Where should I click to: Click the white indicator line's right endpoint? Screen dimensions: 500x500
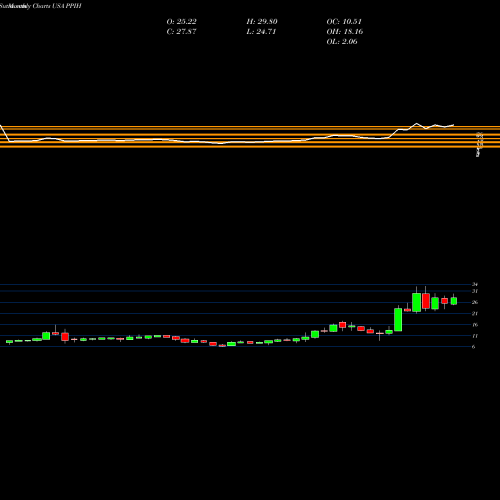coord(453,125)
